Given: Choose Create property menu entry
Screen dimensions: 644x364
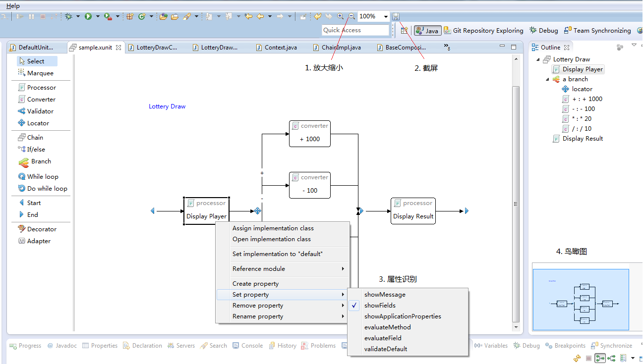Looking at the screenshot, I should point(283,283).
